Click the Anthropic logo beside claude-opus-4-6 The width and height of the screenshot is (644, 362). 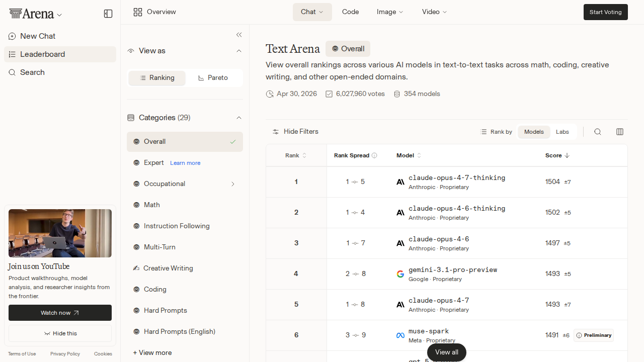tap(400, 243)
